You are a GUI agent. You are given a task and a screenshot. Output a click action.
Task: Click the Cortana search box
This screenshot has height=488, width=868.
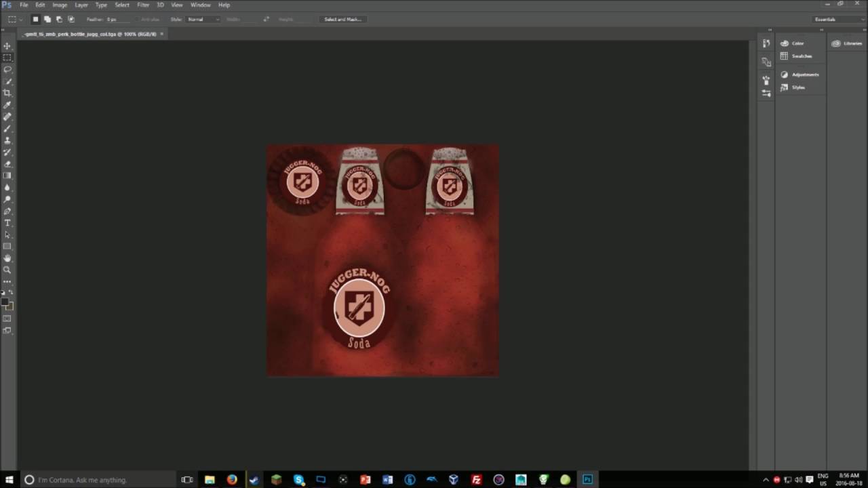98,479
